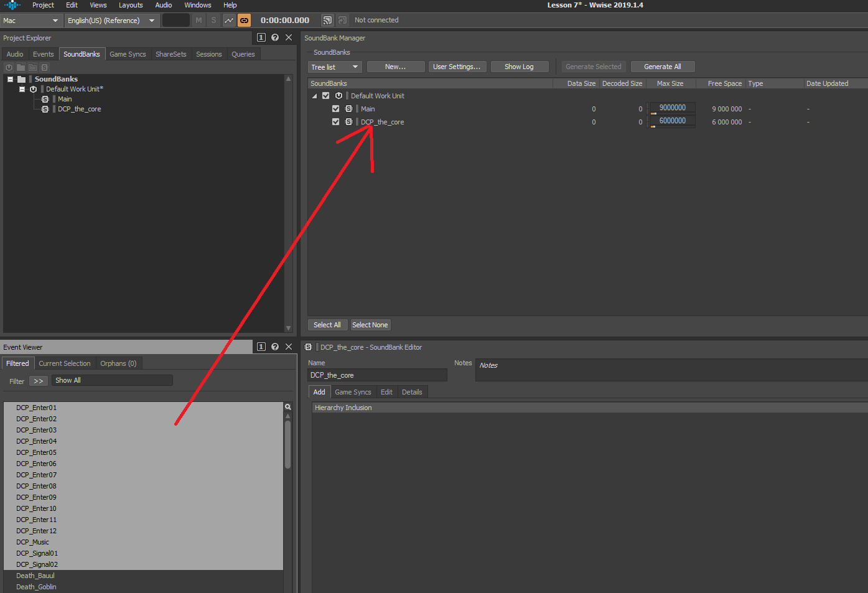Collapse Default Work Unit in SoundBank Manager

point(314,96)
